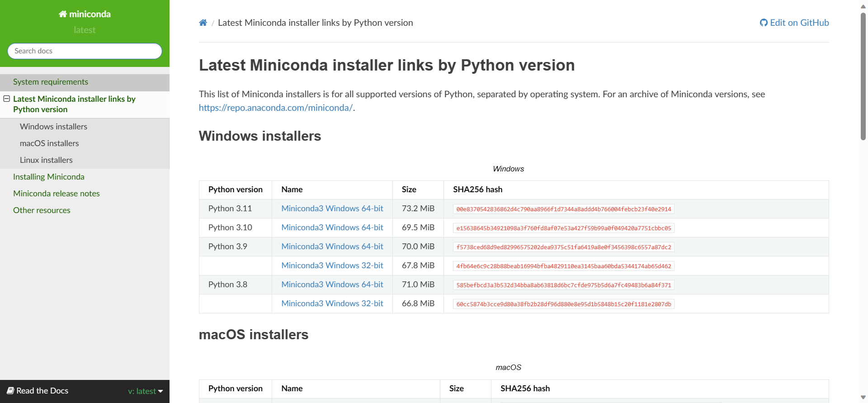Image resolution: width=868 pixels, height=403 pixels.
Task: Click the macOS table caption
Action: 509,367
